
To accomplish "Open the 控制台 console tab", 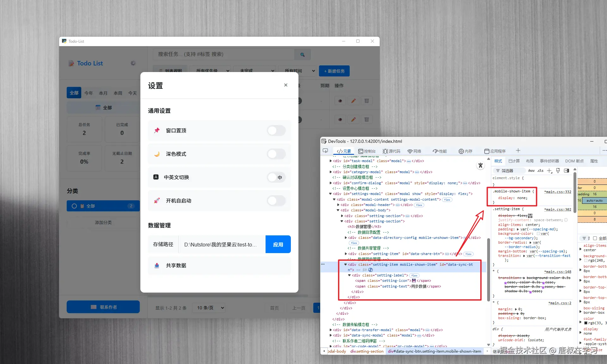I will point(367,151).
